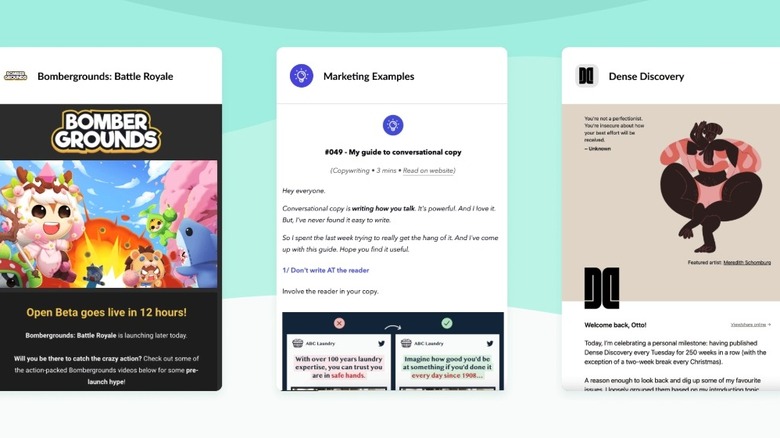Click the 'Bombergrounds: Battle Royale' card title
This screenshot has width=780, height=438.
point(105,76)
